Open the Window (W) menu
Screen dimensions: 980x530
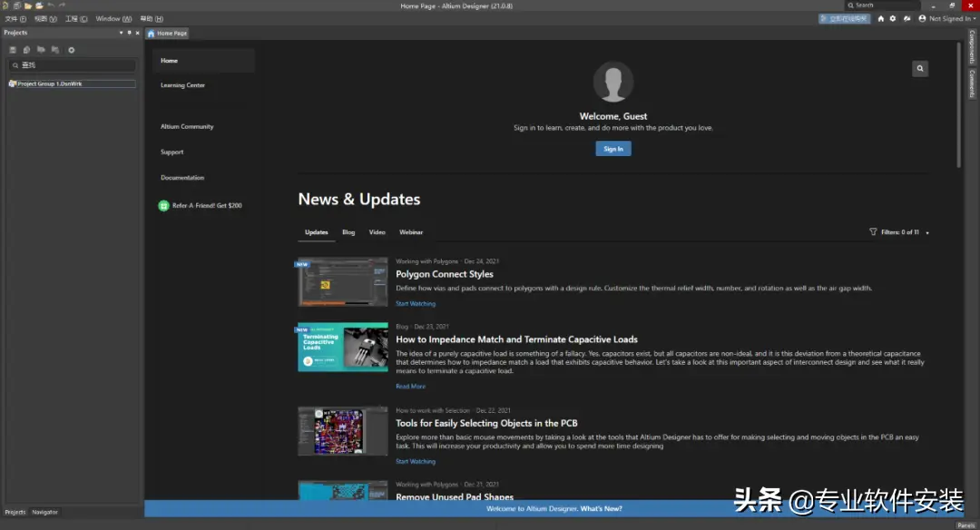113,19
